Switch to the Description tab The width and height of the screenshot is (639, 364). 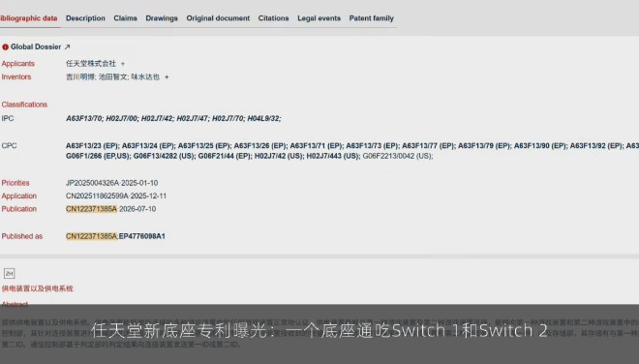tap(85, 18)
